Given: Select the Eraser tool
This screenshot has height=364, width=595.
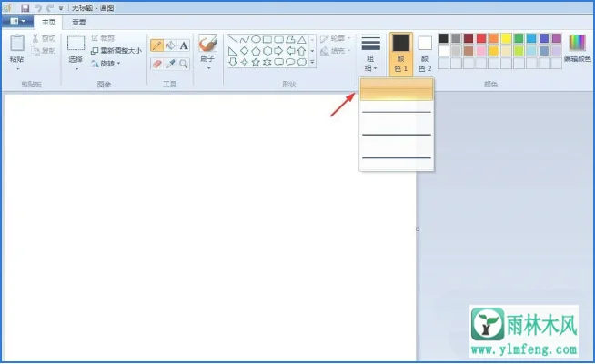Looking at the screenshot, I should [156, 64].
